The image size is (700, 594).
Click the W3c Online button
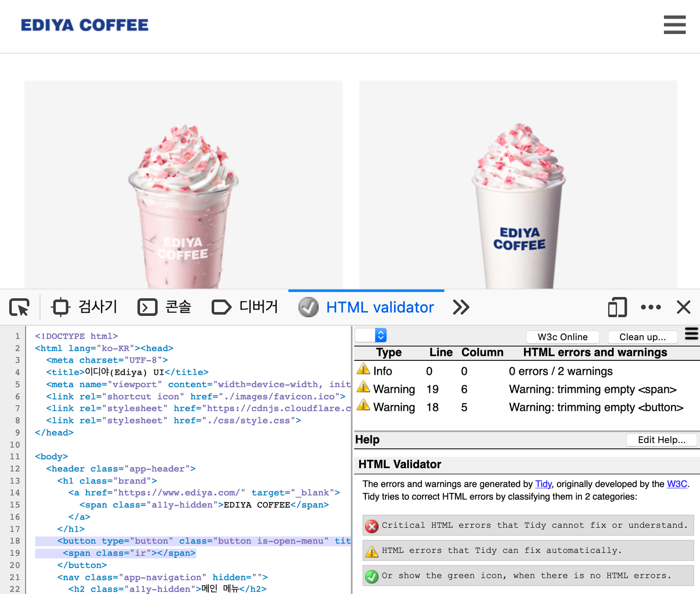coord(562,337)
